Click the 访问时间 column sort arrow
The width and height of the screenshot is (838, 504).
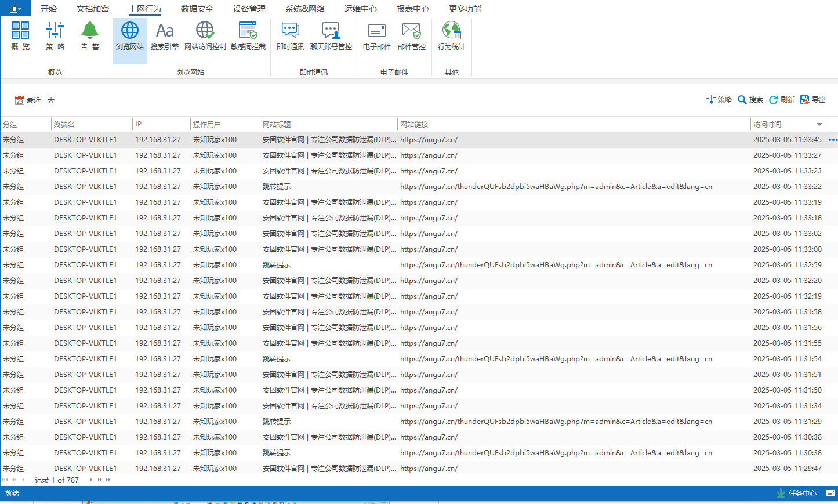pyautogui.click(x=819, y=125)
